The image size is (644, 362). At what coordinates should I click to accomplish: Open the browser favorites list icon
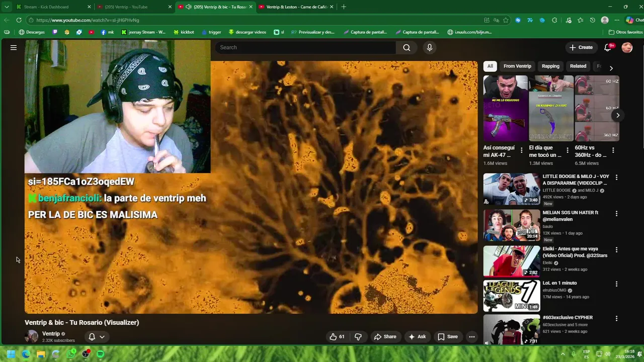580,20
